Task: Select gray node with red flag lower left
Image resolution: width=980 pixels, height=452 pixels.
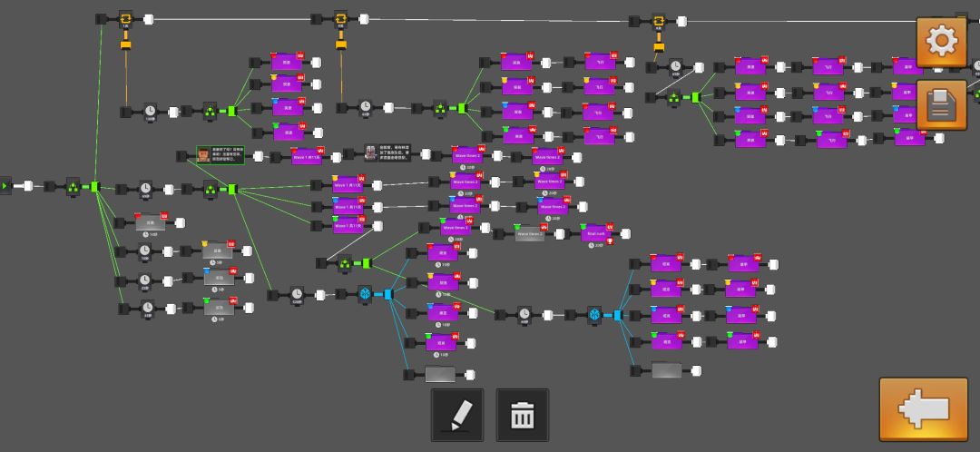Action: pos(151,222)
